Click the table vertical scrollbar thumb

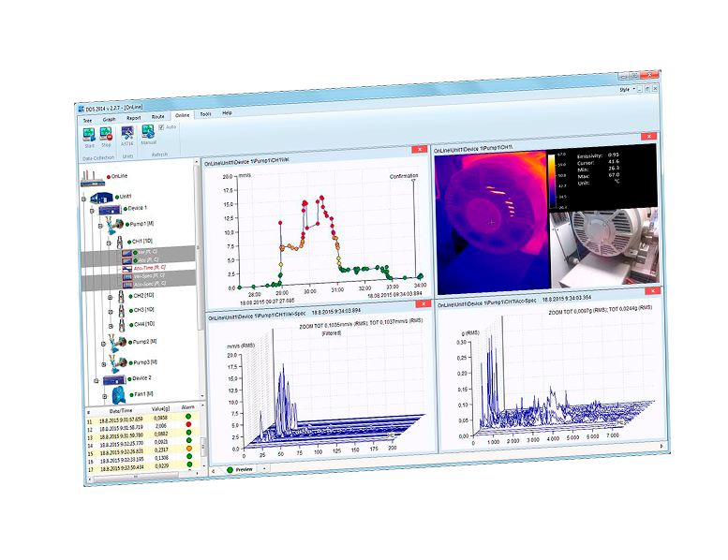click(x=202, y=448)
